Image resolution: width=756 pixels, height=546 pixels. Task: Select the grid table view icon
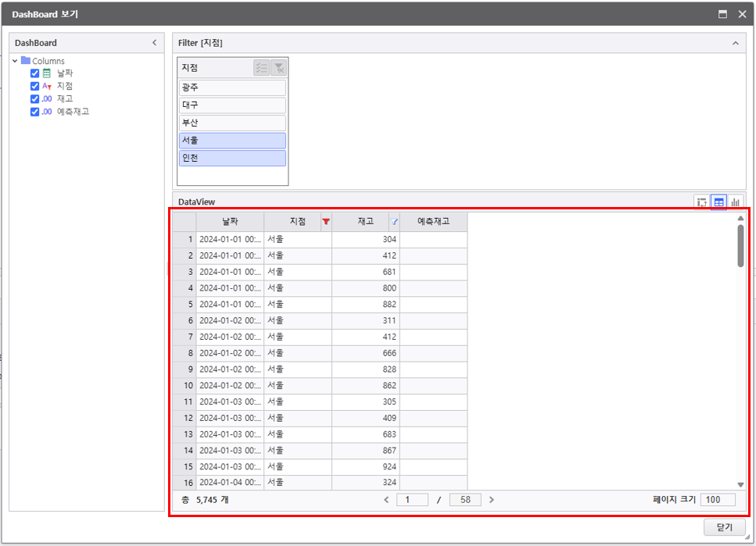pos(718,202)
